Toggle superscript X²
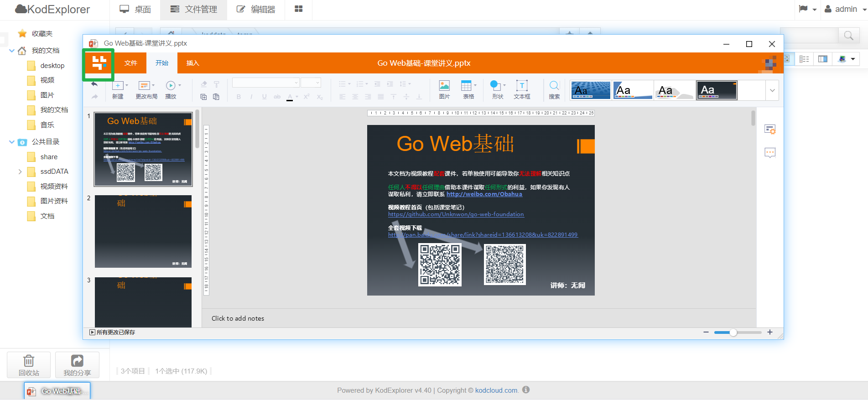Screen dimensions: 868x400 pyautogui.click(x=307, y=97)
